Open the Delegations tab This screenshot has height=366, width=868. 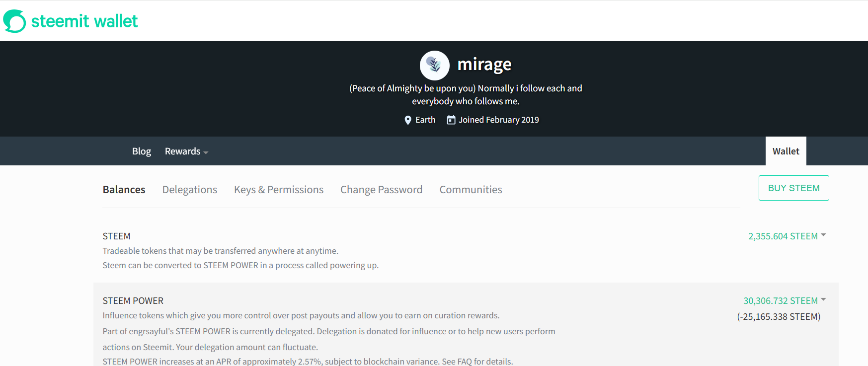click(190, 190)
